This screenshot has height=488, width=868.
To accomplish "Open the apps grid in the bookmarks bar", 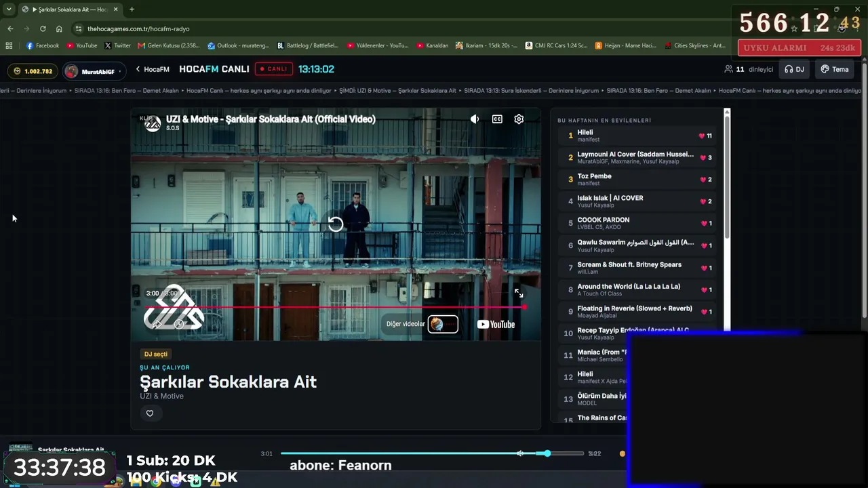I will click(x=9, y=46).
